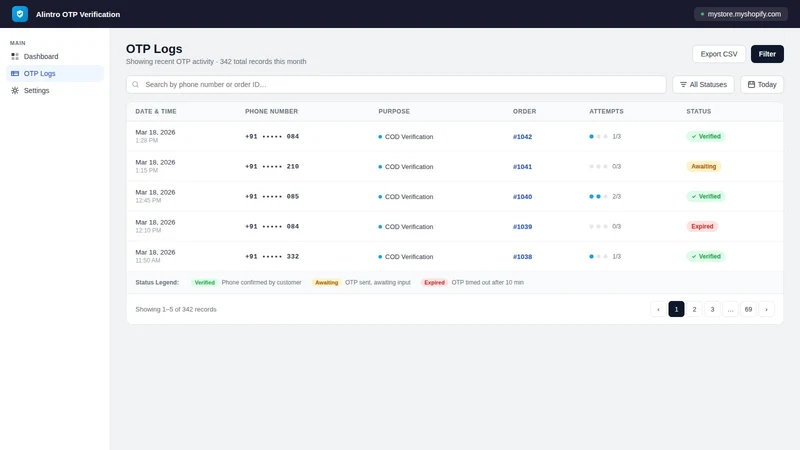
Task: Click the OTP Logs sidebar icon
Action: [x=15, y=73]
